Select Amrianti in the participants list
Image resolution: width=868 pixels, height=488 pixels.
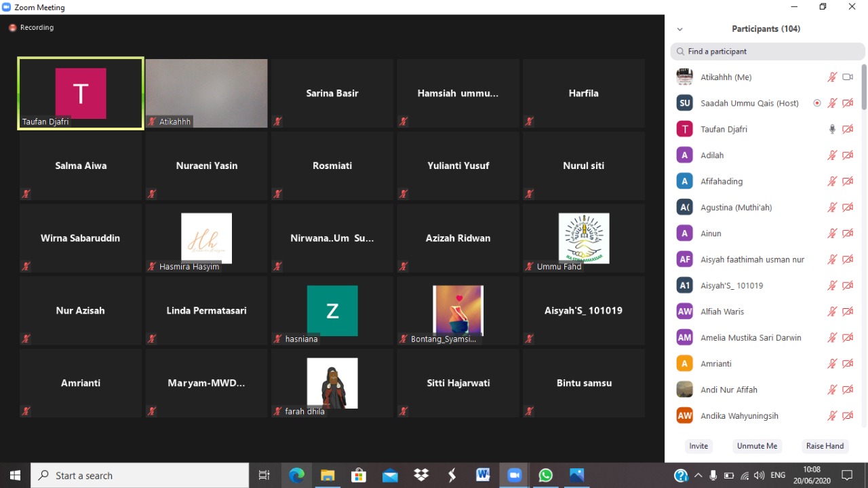pos(716,364)
